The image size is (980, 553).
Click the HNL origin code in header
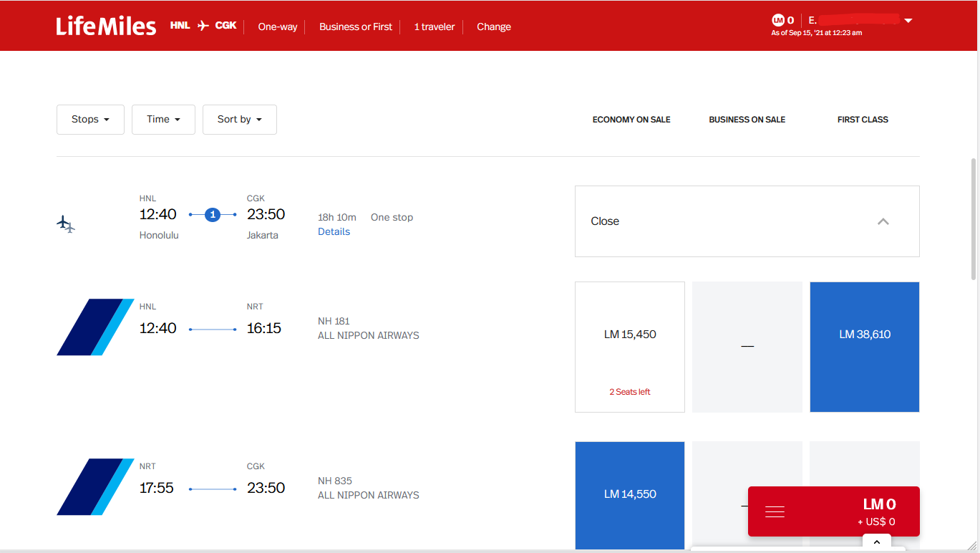click(180, 25)
